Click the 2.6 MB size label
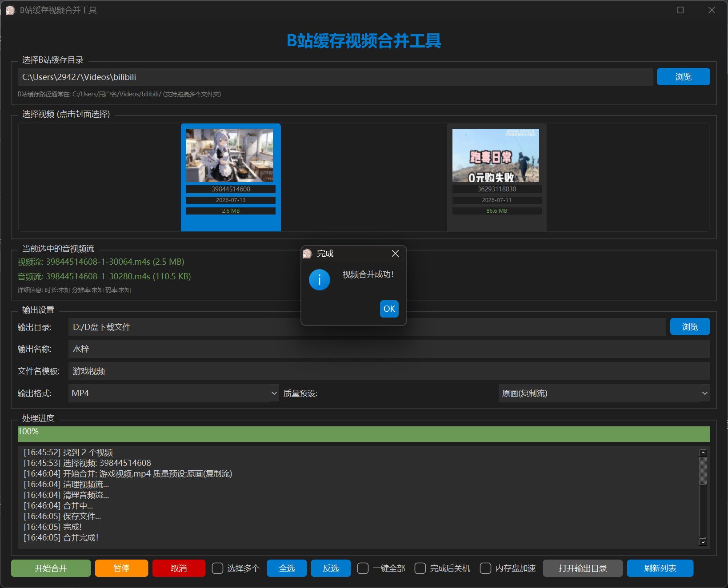Image resolution: width=728 pixels, height=588 pixels. tap(231, 211)
